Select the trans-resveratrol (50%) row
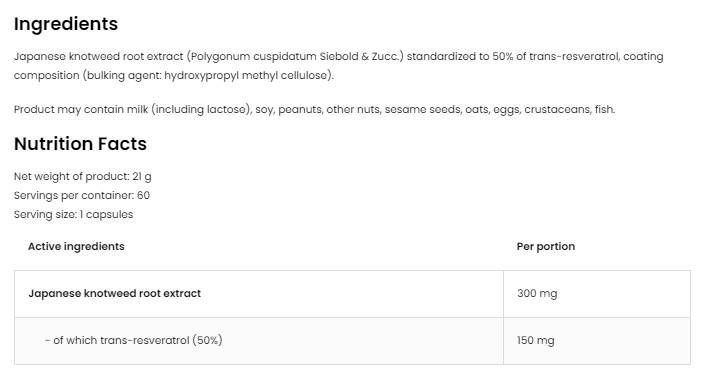 click(x=352, y=341)
